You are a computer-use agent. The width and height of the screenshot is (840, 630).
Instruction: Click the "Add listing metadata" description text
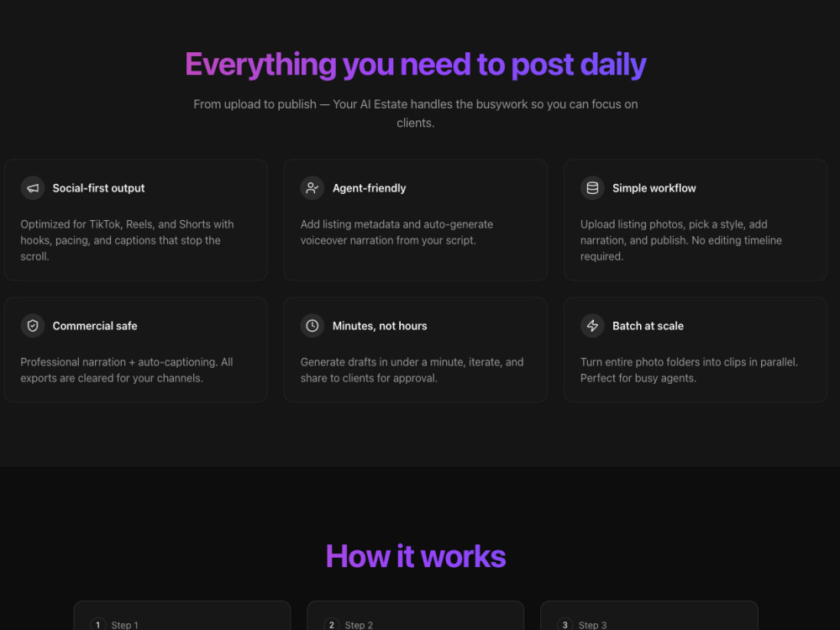396,232
